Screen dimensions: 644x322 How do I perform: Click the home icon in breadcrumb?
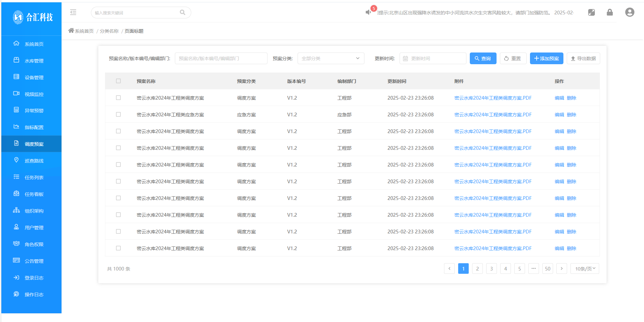point(71,31)
